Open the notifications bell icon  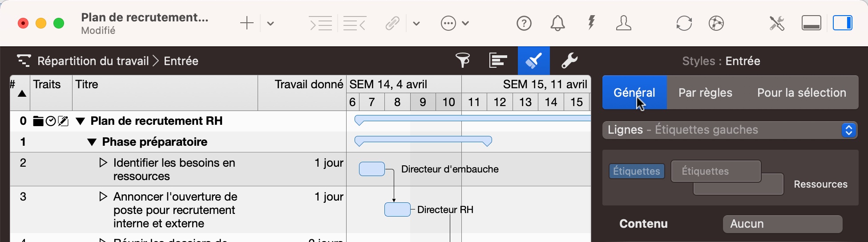coord(557,23)
